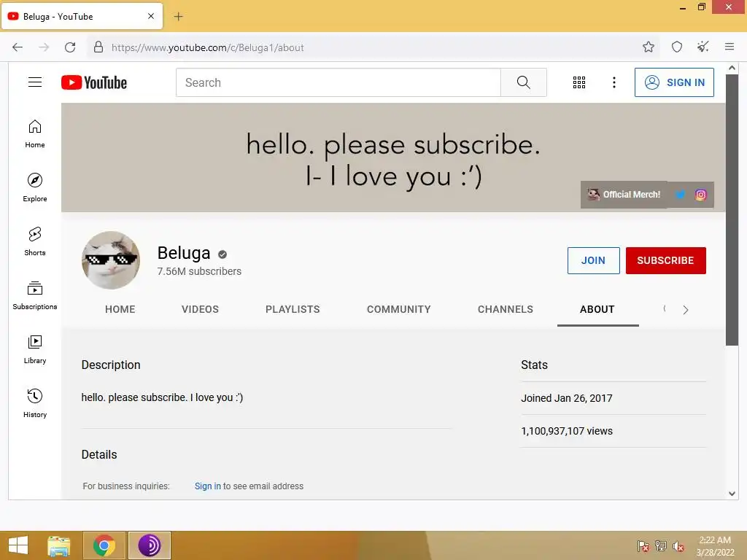Viewport: 747px width, 560px height.
Task: Reload the page
Action: click(70, 47)
